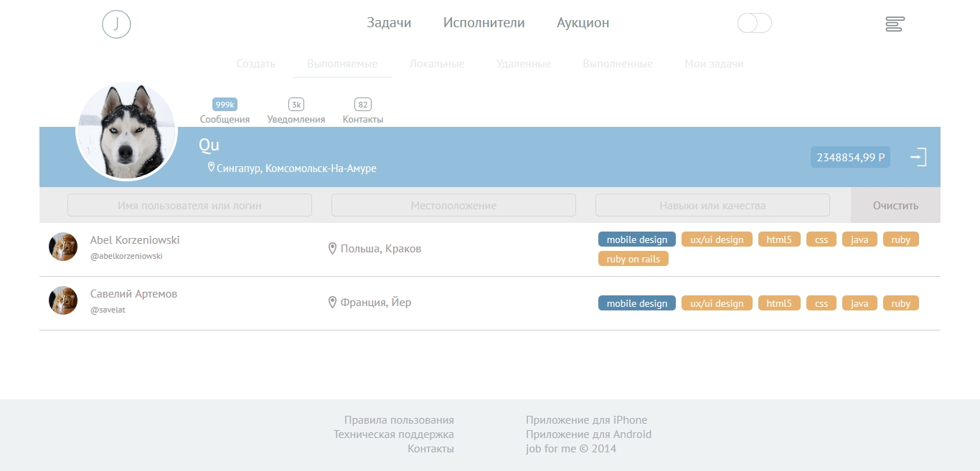Click job for me © 2014 text
The width and height of the screenshot is (980, 471).
point(570,449)
